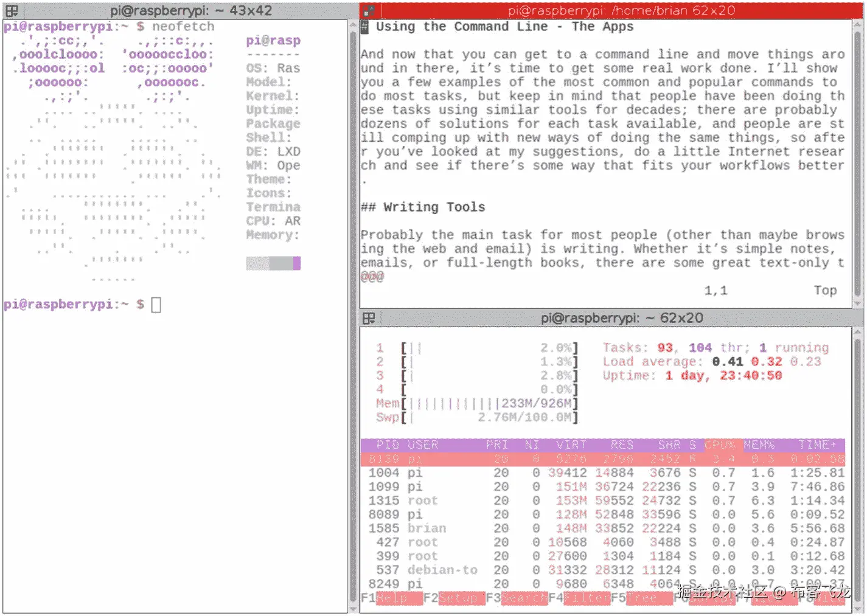Click the 'OS: Ras' line in neofetch output

click(x=273, y=68)
